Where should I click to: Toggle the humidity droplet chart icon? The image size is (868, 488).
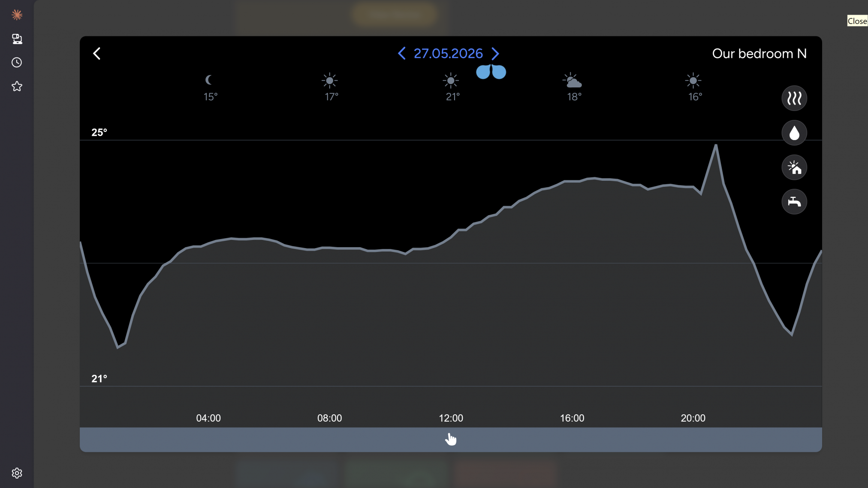794,133
